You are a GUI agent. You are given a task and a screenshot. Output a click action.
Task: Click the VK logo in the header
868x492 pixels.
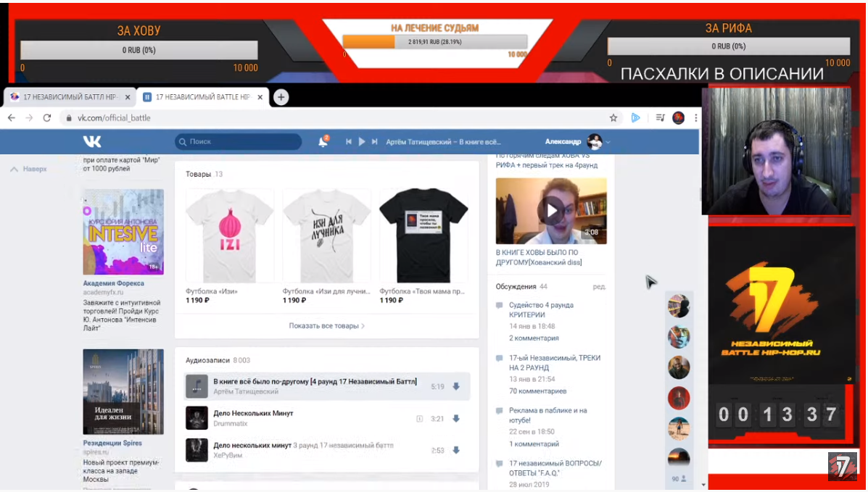[92, 141]
